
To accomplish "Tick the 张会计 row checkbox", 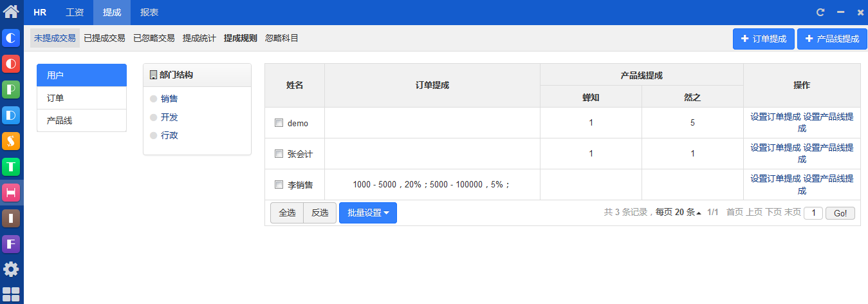I will click(279, 153).
